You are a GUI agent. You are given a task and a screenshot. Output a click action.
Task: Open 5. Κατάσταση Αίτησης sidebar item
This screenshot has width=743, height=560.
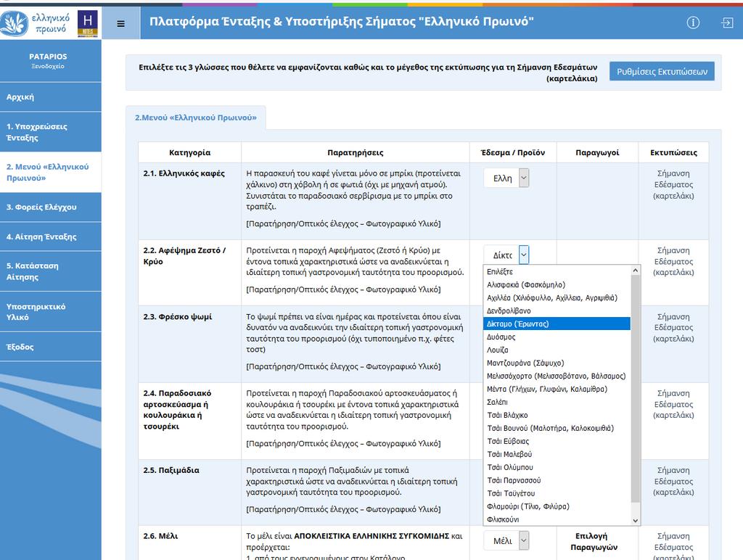click(x=51, y=271)
